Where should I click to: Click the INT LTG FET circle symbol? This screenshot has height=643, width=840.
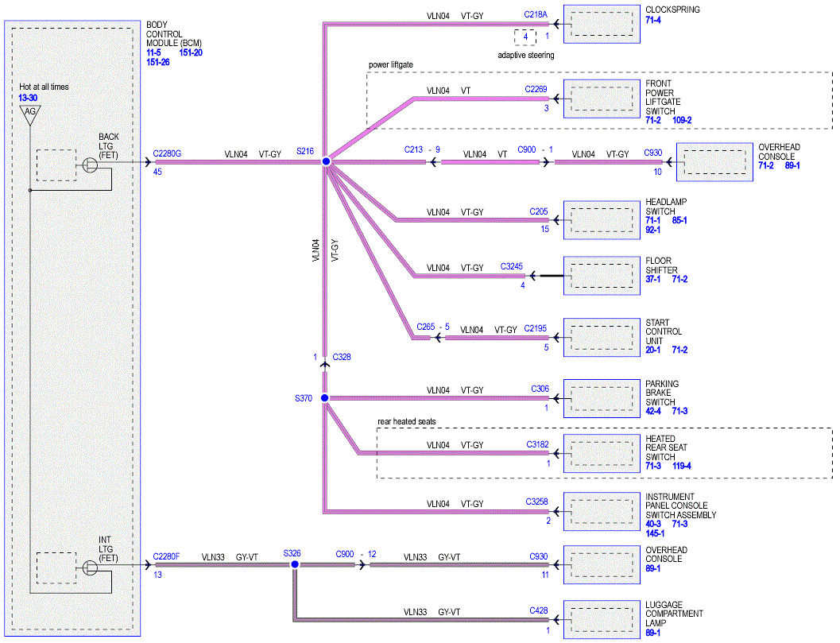pos(90,567)
